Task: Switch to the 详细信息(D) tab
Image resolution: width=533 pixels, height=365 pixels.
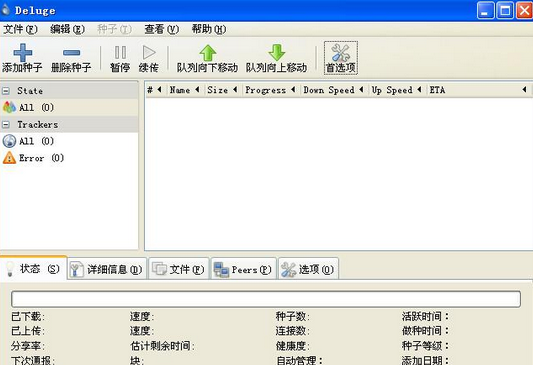Action: click(x=107, y=270)
